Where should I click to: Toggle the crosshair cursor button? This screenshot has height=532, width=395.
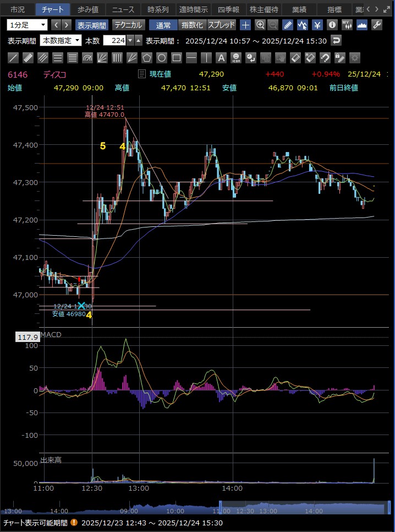pos(245,25)
